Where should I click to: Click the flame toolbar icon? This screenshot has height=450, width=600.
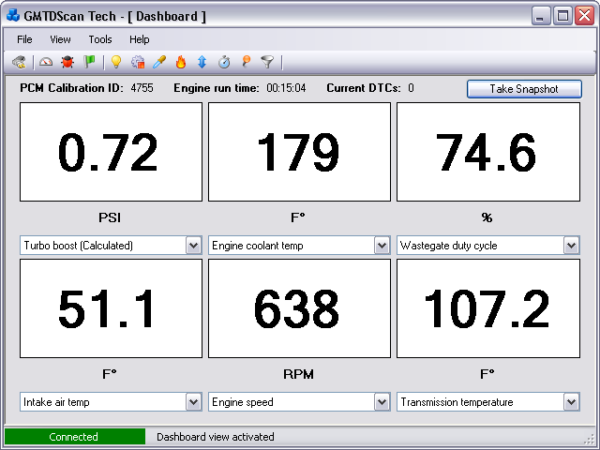(x=181, y=62)
